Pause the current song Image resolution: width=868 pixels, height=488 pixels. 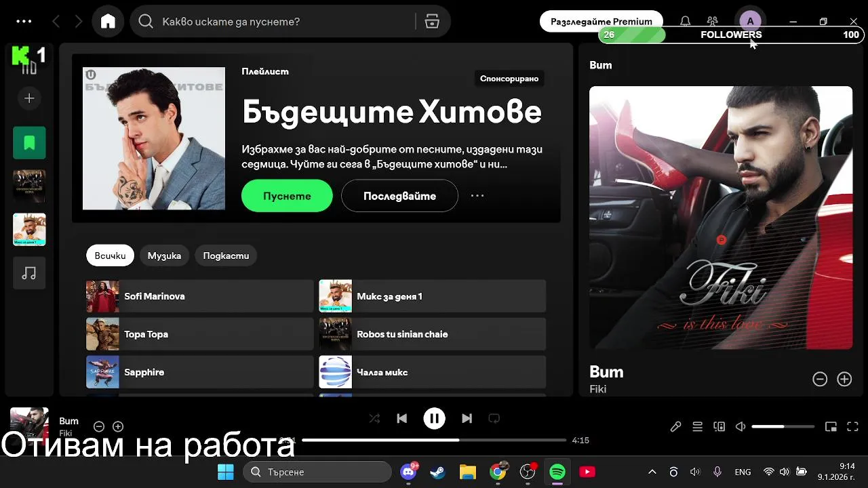point(434,419)
